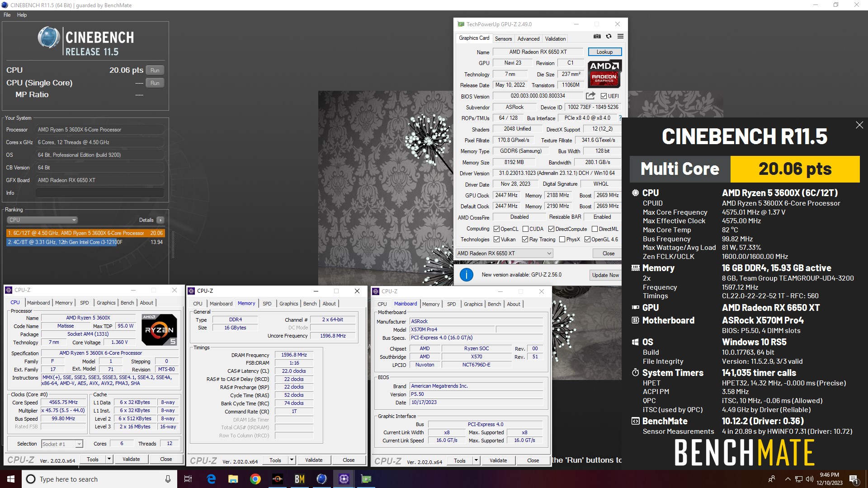
Task: Expand Tools dropdown arrow in middle CPU-Z
Action: [x=292, y=460]
